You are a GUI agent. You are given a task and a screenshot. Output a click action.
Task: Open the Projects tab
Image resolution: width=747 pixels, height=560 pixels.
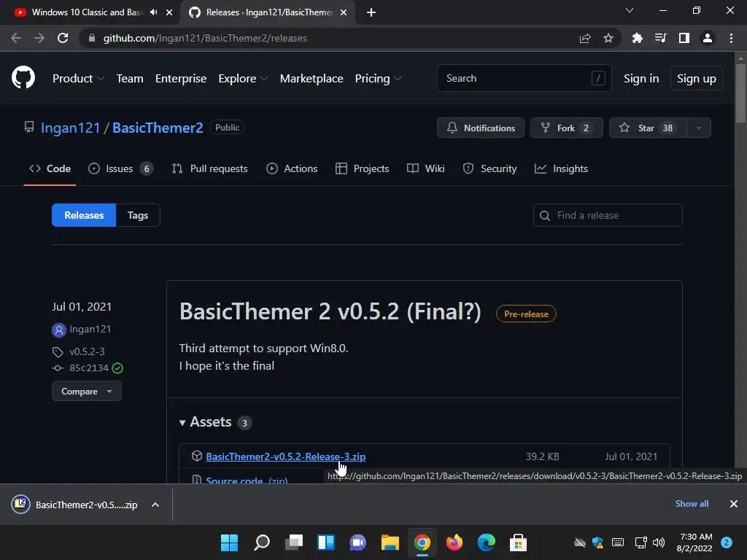pyautogui.click(x=362, y=168)
